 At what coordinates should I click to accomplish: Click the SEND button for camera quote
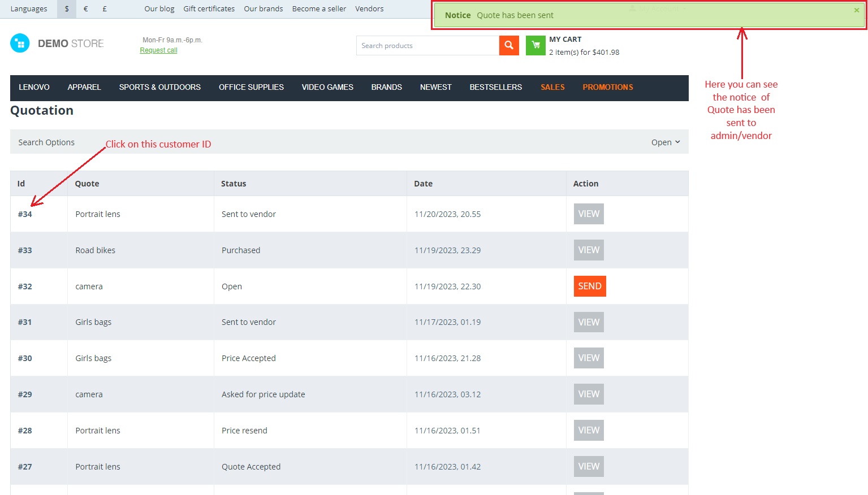coord(590,286)
